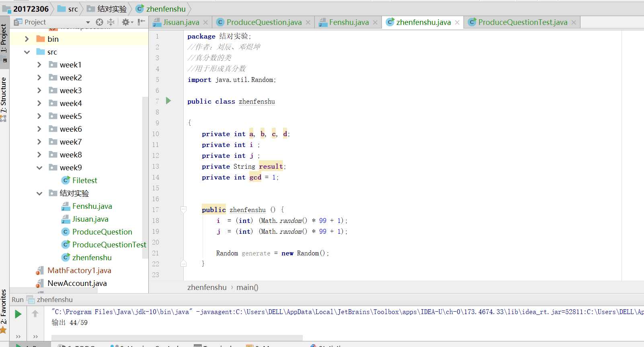This screenshot has width=644, height=347.
Task: Close the Jisuan.java tab
Action: [205, 22]
